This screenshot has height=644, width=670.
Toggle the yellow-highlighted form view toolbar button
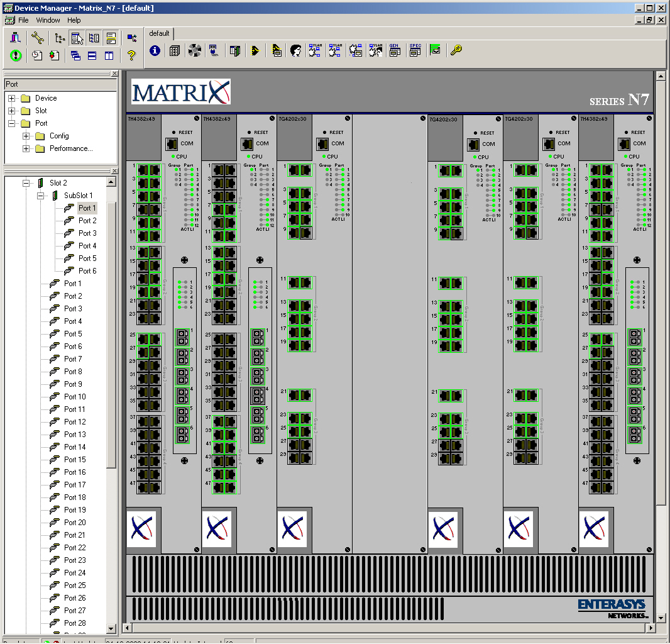(x=111, y=38)
